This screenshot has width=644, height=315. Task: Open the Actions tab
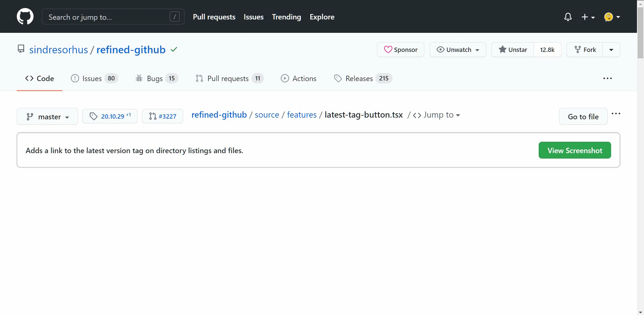click(x=299, y=78)
